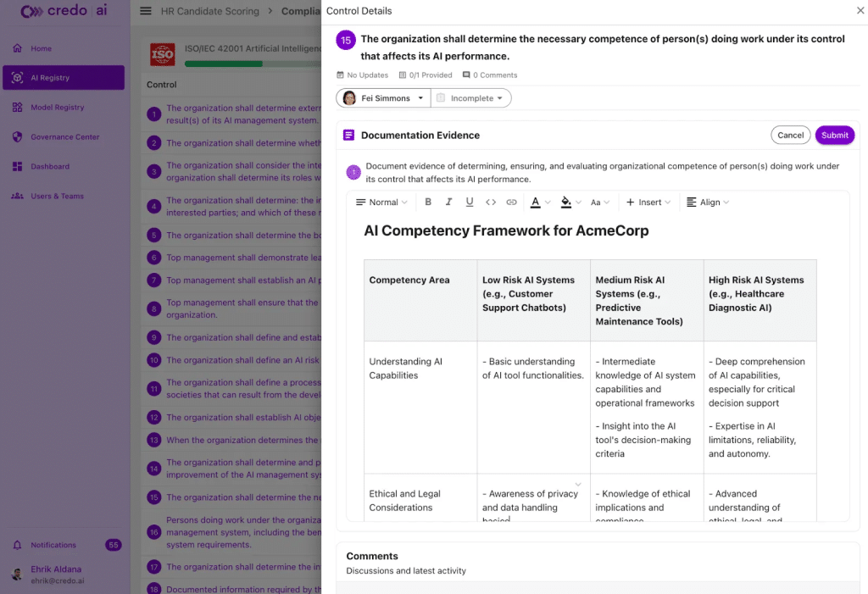Click Ethical and Legal Considerations cell
The image size is (868, 594).
tap(420, 497)
